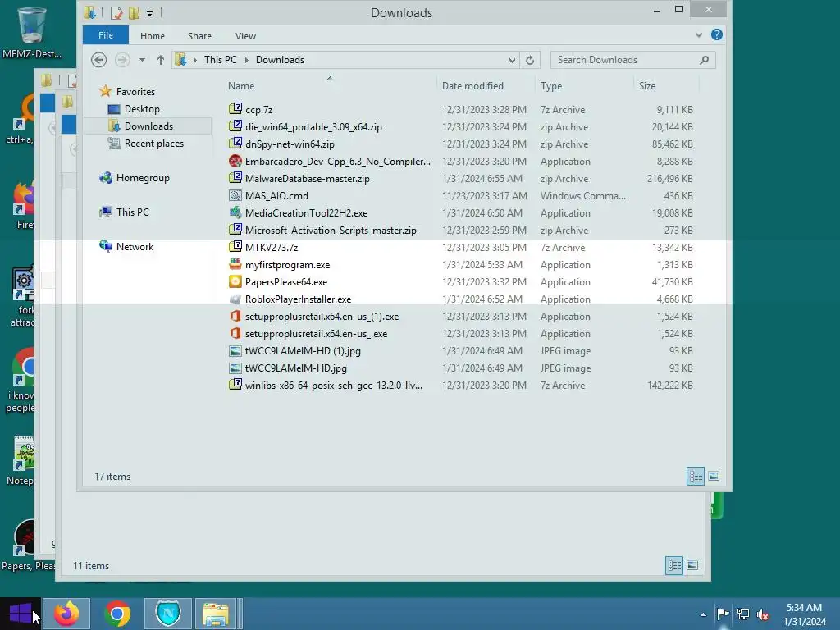The height and width of the screenshot is (630, 840).
Task: Select dnSpy-net-win64.zip file
Action: point(290,144)
